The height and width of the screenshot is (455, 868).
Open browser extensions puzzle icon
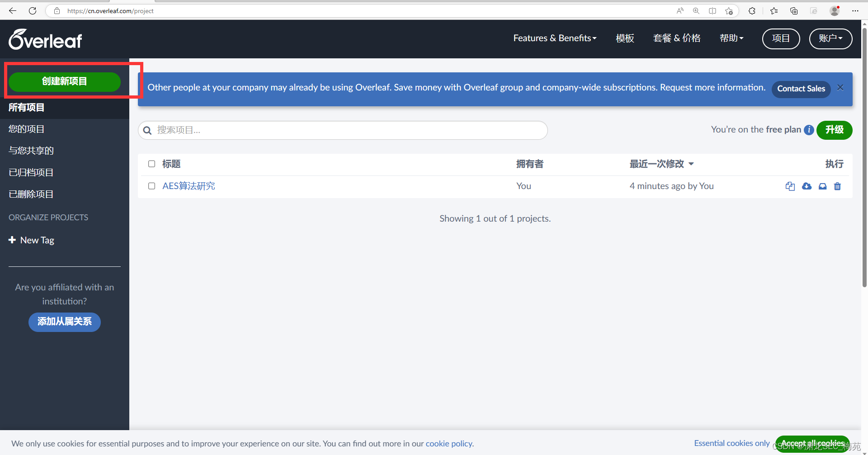tap(752, 11)
